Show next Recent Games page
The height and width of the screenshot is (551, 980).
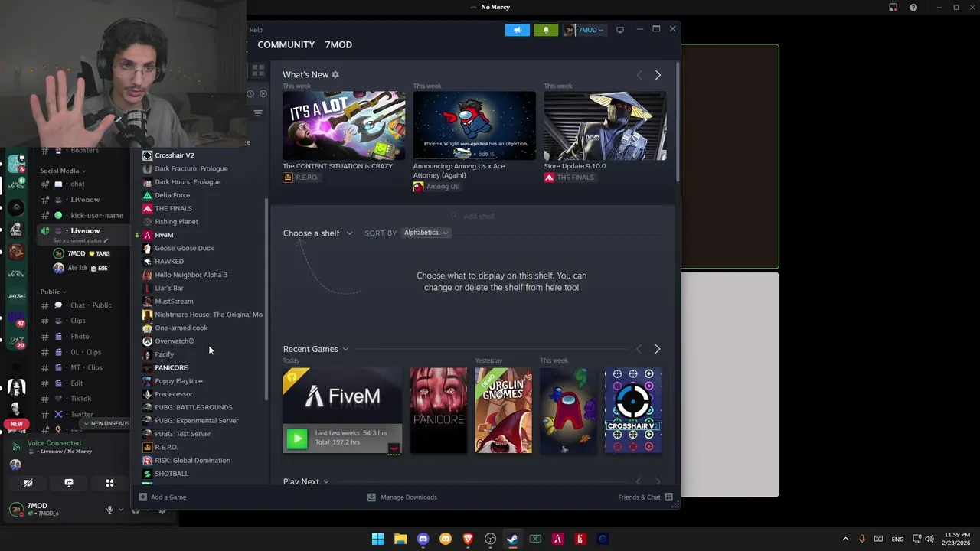click(x=657, y=349)
